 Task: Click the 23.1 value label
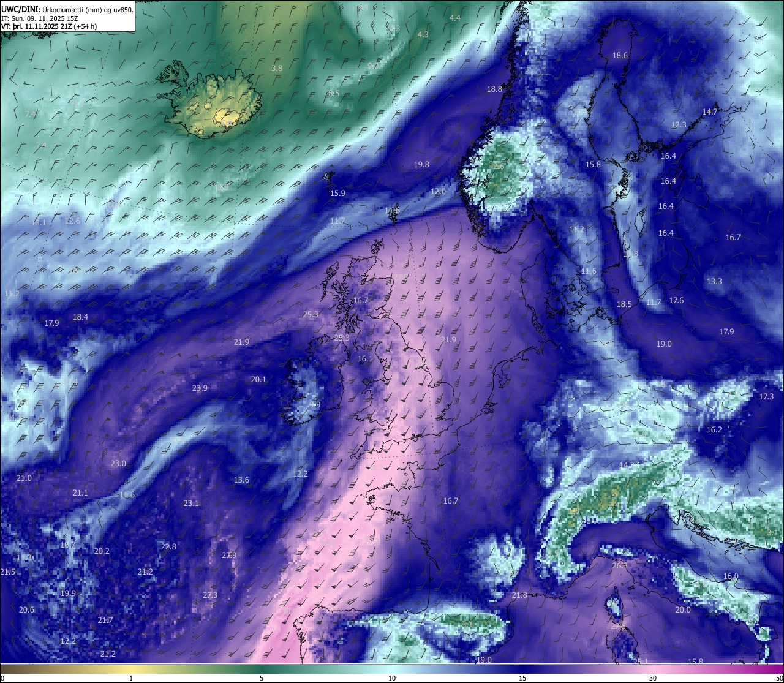pyautogui.click(x=191, y=504)
